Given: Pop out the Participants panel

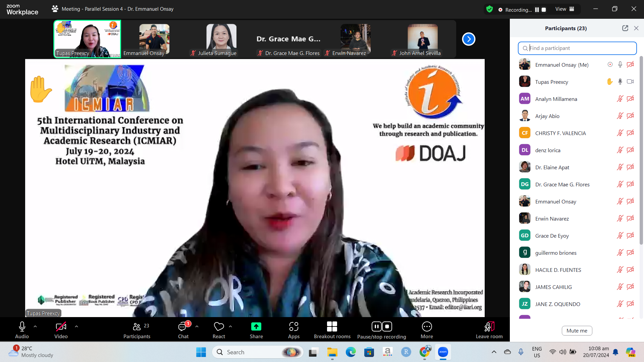Looking at the screenshot, I should tap(625, 28).
